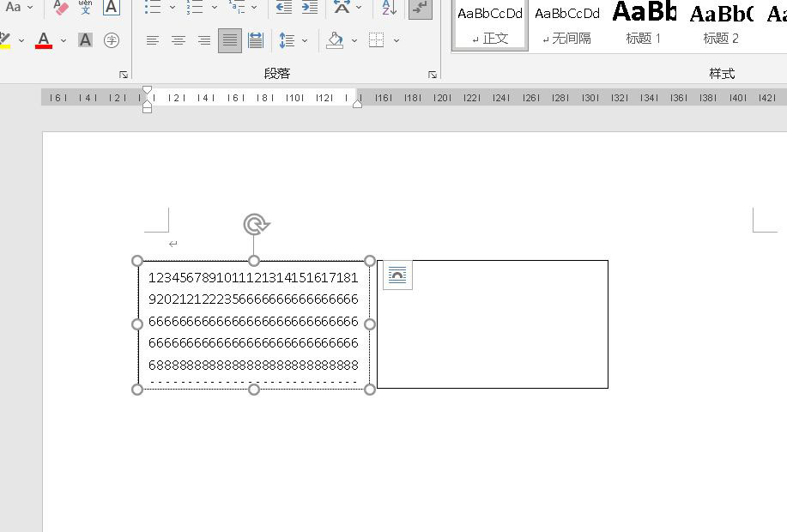Toggle show paragraph marks button
The width and height of the screenshot is (787, 532).
(x=420, y=8)
